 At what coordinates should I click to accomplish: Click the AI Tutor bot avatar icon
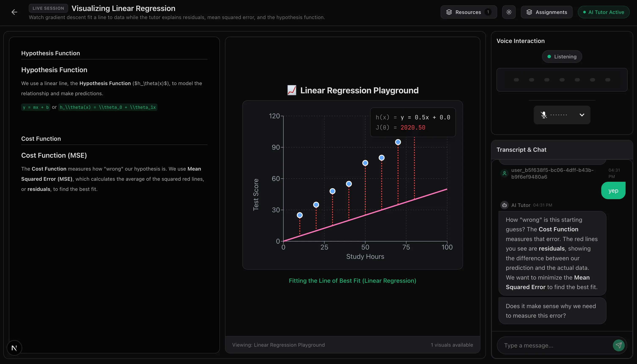505,205
